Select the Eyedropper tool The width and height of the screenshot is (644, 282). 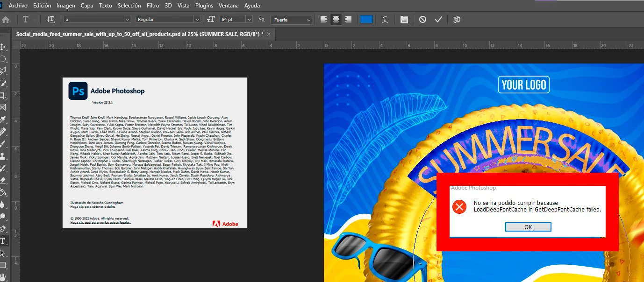[x=3, y=120]
